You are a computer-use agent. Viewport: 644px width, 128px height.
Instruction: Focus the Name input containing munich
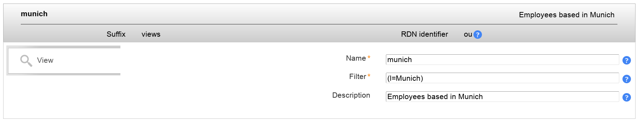[x=502, y=60]
